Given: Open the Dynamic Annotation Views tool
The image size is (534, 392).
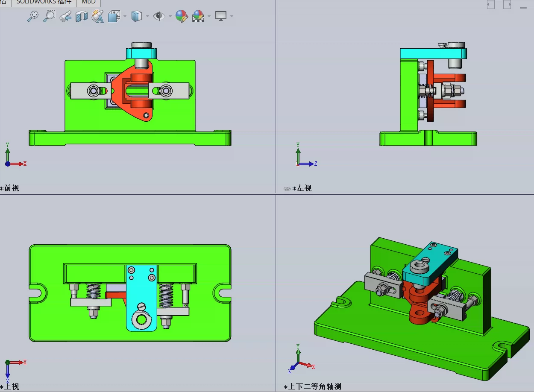Looking at the screenshot, I should [98, 16].
